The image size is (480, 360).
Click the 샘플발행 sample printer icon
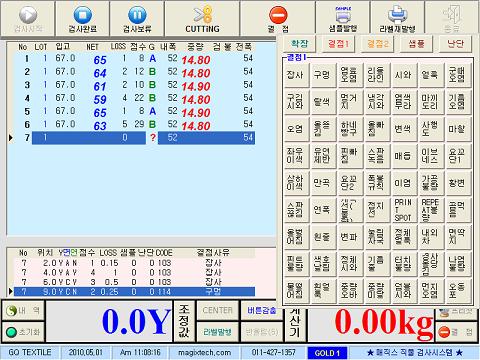point(343,14)
